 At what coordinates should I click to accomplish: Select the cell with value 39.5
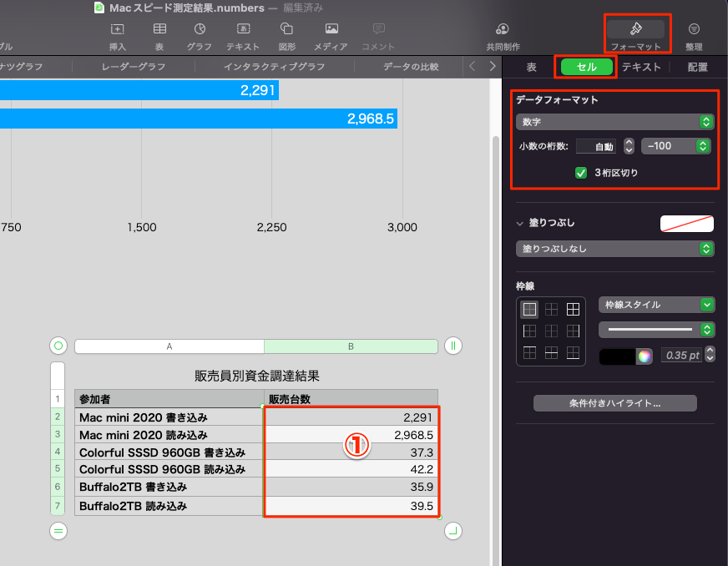[351, 506]
